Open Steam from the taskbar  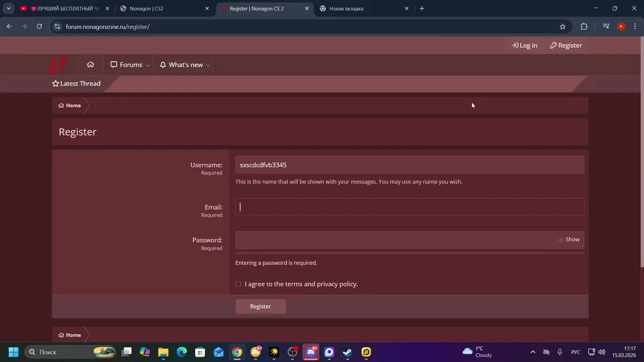(348, 352)
